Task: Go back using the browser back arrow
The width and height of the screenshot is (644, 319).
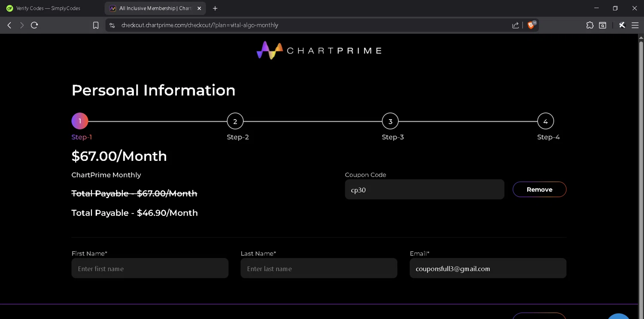Action: pyautogui.click(x=9, y=25)
